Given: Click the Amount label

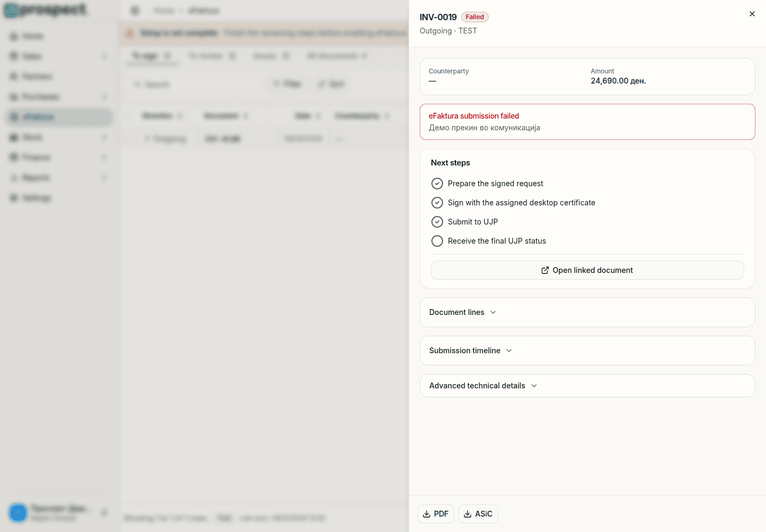Looking at the screenshot, I should (x=602, y=71).
